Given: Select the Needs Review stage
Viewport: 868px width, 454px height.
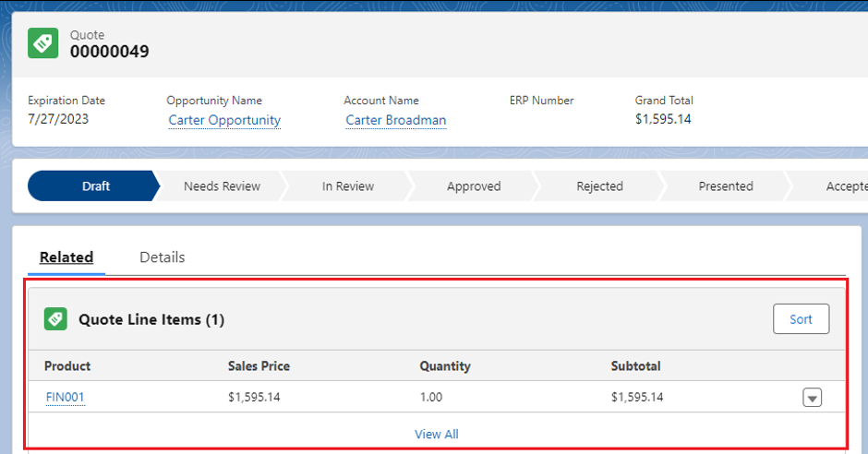Looking at the screenshot, I should click(222, 186).
